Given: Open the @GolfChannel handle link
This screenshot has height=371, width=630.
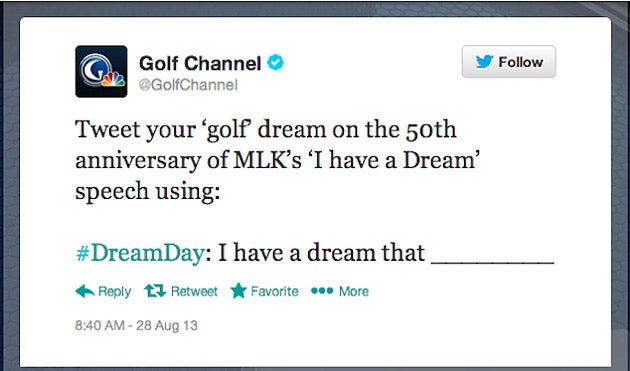Looking at the screenshot, I should coord(188,85).
